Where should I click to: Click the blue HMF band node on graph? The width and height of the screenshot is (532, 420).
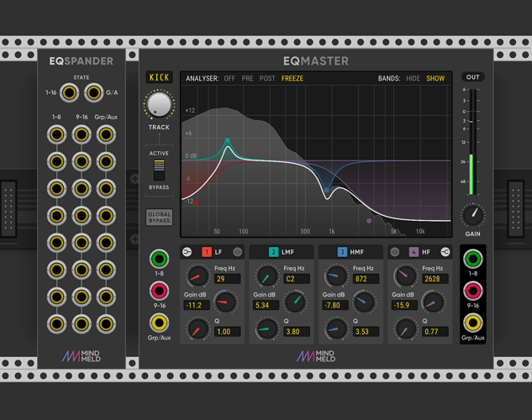[326, 190]
